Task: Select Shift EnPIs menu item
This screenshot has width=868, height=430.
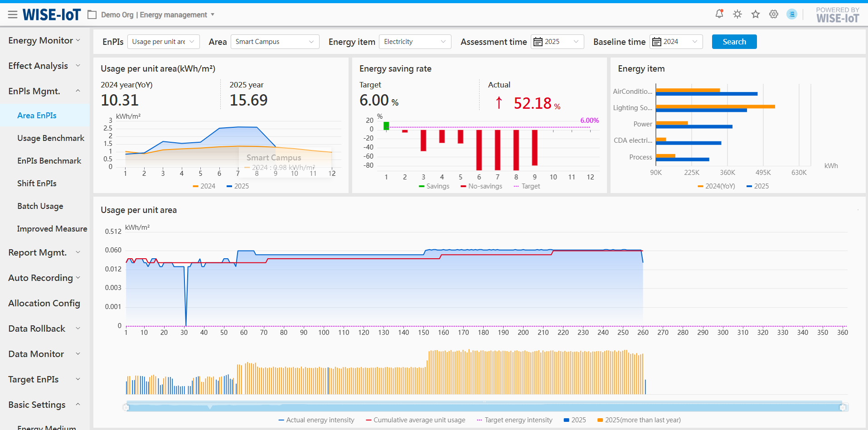Action: (37, 184)
